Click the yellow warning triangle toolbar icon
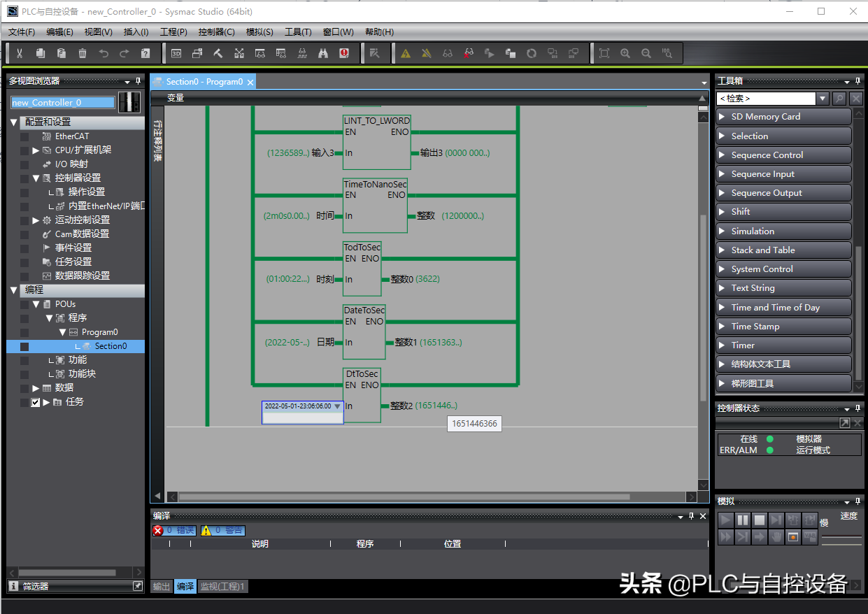Screen dimensions: 868x614 (406, 53)
